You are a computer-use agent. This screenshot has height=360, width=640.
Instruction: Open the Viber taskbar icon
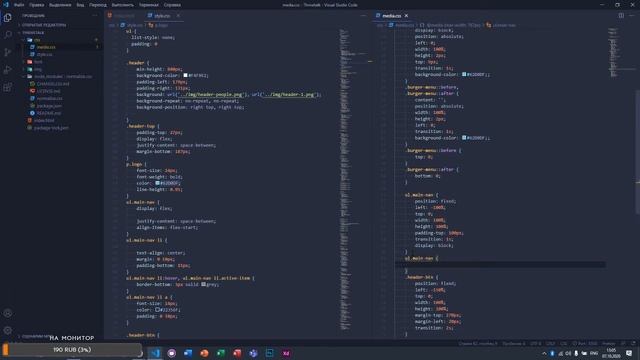click(171, 353)
